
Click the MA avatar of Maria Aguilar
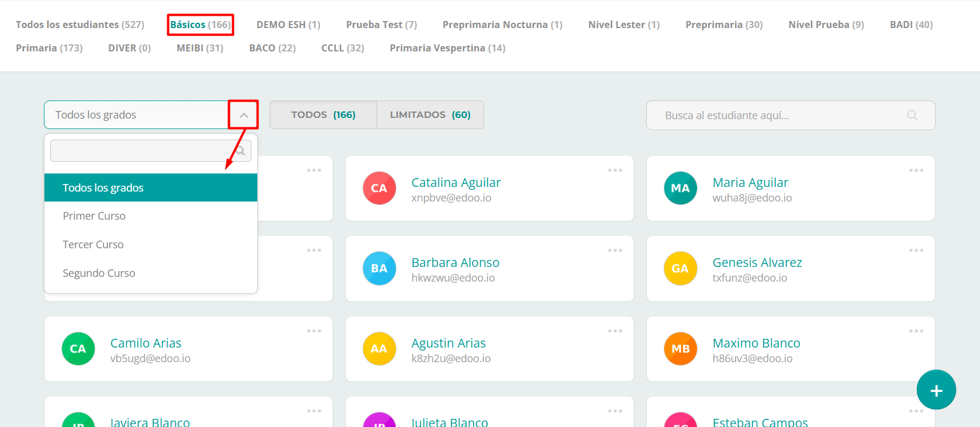coord(681,188)
